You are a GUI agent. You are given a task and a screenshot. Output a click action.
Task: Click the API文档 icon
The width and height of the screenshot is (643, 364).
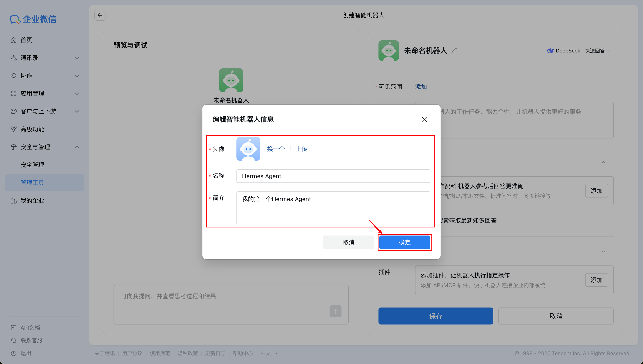[14, 327]
